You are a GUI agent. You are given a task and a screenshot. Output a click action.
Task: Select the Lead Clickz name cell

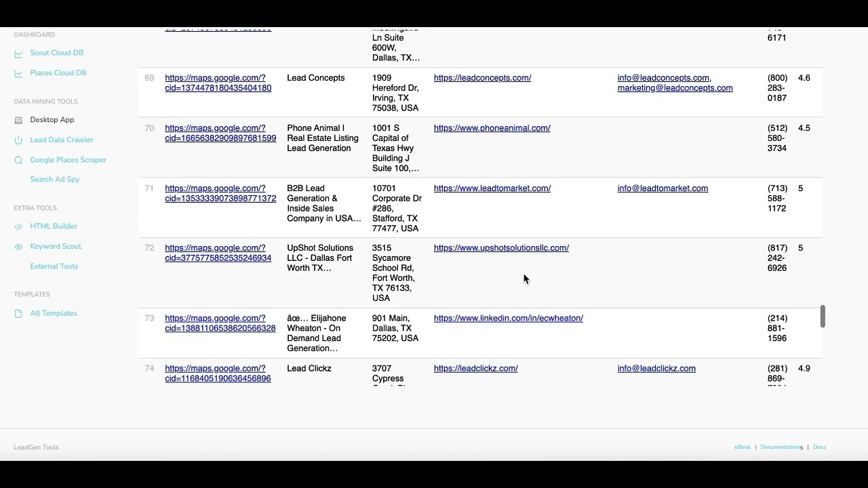309,369
